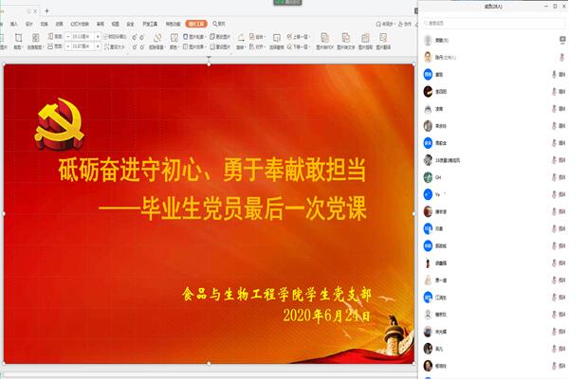This screenshot has width=588, height=380.
Task: Add a new document tab with plus
Action: click(x=46, y=10)
